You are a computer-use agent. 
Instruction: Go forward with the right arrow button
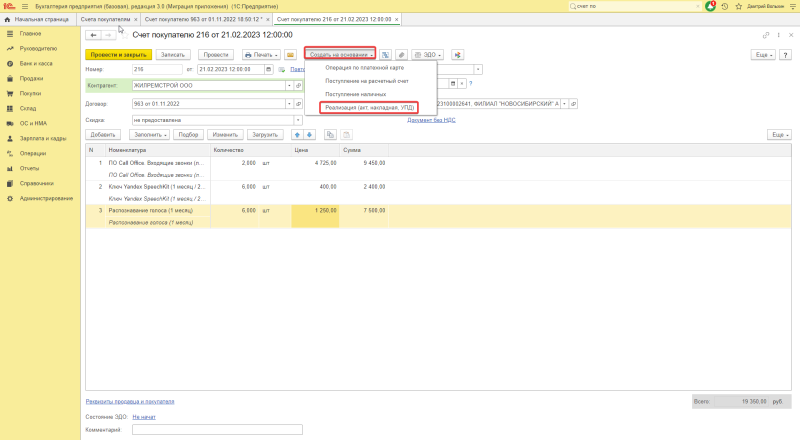(108, 35)
